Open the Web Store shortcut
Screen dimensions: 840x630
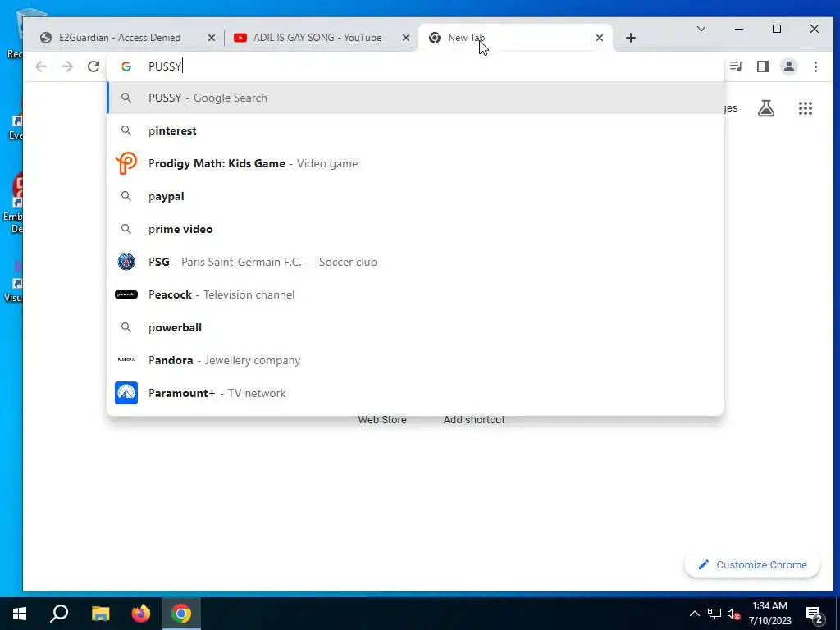click(x=382, y=419)
